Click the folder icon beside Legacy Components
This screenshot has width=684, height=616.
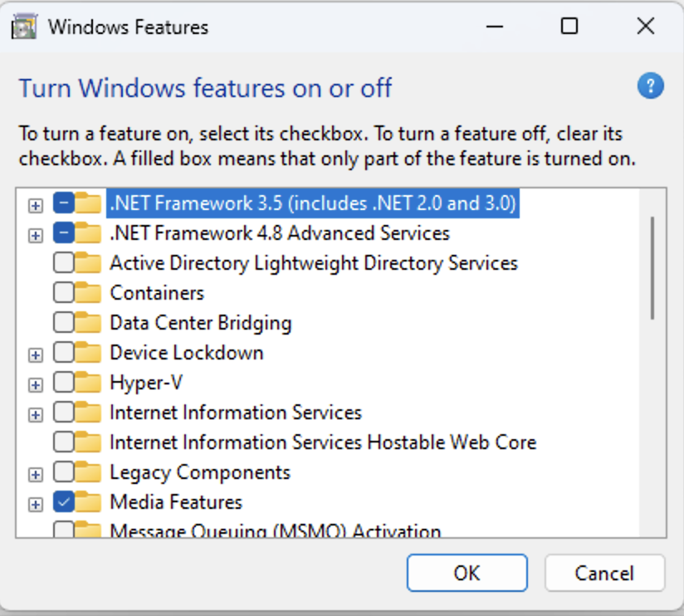[x=88, y=472]
